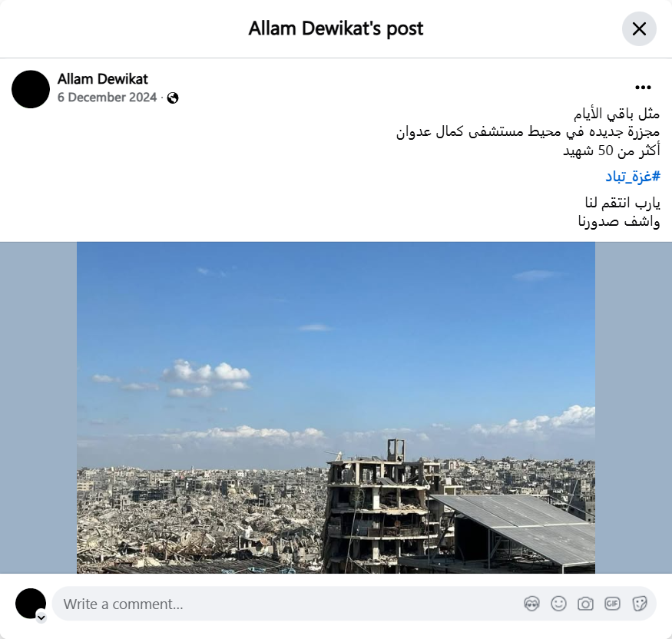
Task: Open the sticker picker icon
Action: 639,604
